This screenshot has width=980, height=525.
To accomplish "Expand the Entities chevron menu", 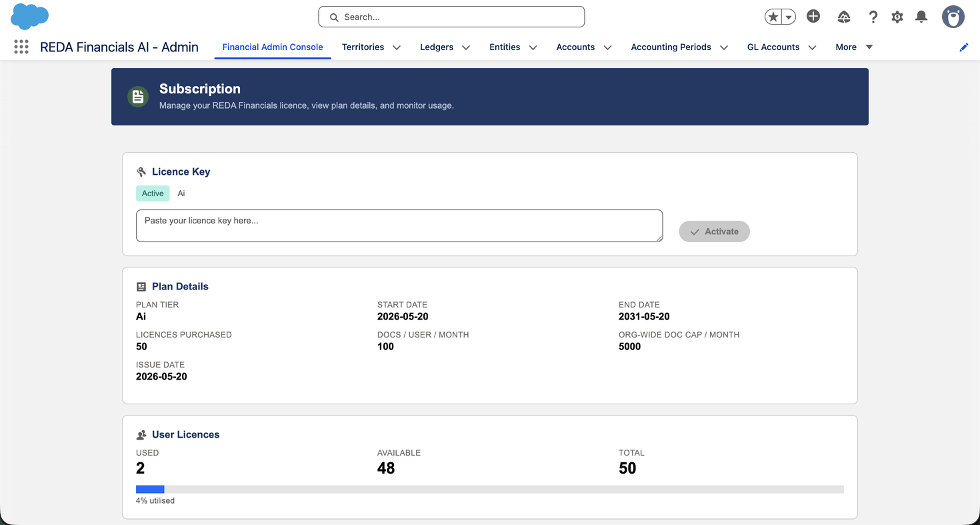I will (533, 47).
